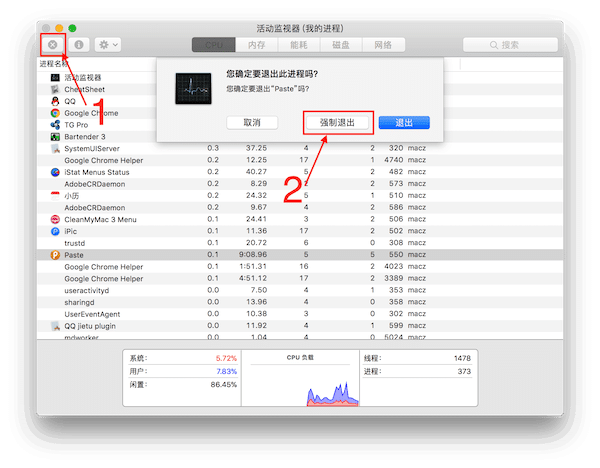Click the 用户 7.83% value

click(x=227, y=371)
